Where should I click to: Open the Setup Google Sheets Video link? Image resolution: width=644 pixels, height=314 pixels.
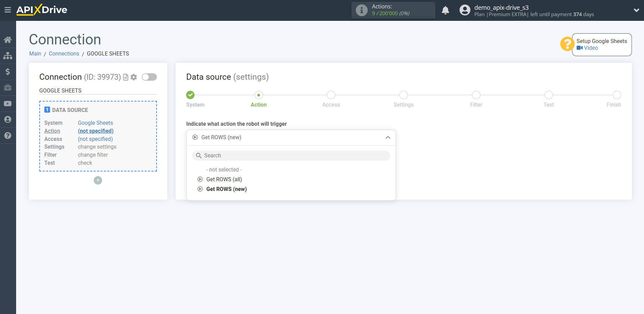pos(588,48)
